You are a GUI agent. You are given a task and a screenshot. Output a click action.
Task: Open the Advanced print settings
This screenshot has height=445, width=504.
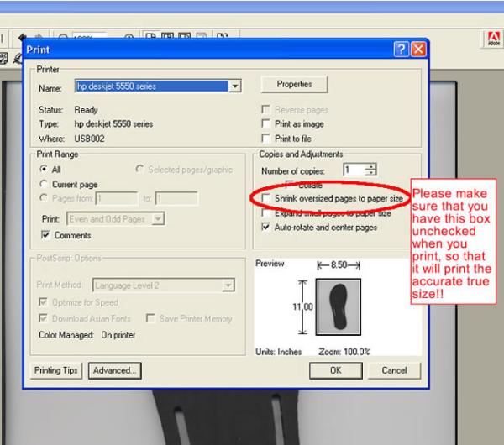[x=116, y=370]
